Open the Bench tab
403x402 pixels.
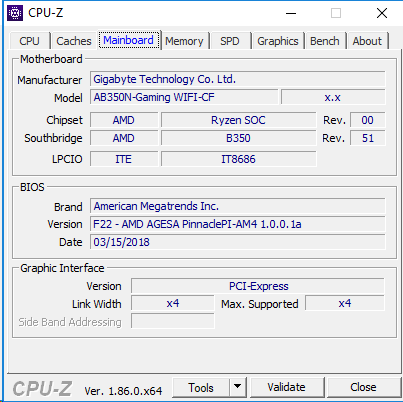(x=325, y=41)
